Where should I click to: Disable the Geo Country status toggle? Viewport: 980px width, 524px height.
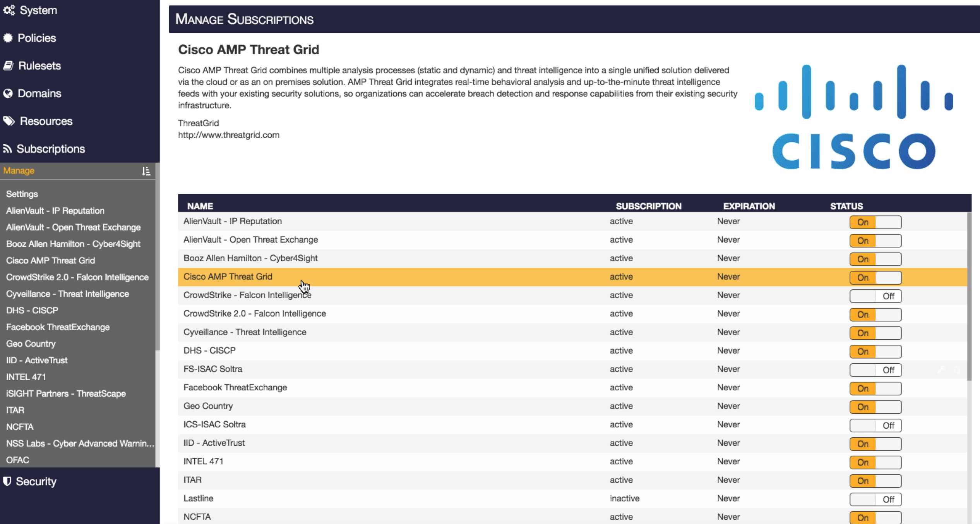(x=875, y=407)
